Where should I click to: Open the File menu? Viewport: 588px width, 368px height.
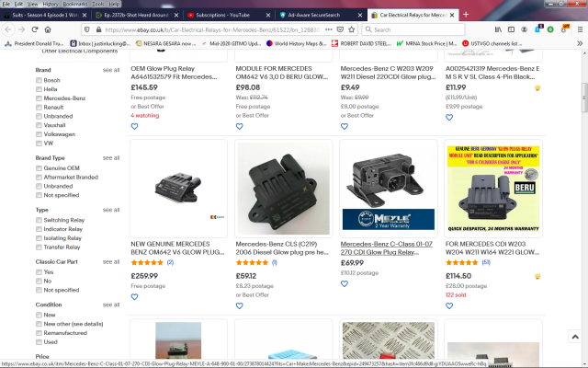[6, 4]
